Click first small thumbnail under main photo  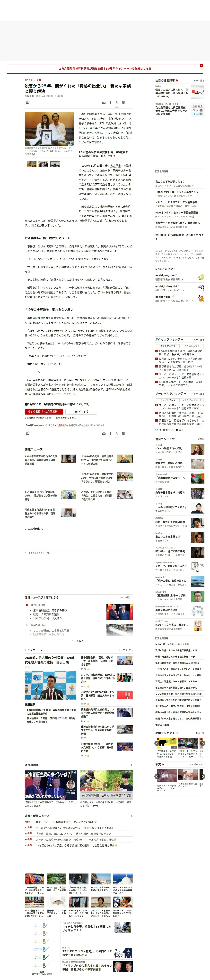(x=32, y=164)
